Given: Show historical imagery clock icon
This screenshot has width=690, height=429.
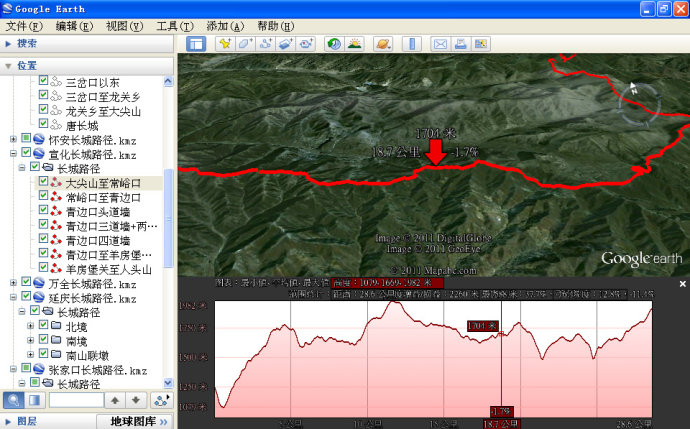Looking at the screenshot, I should point(334,44).
